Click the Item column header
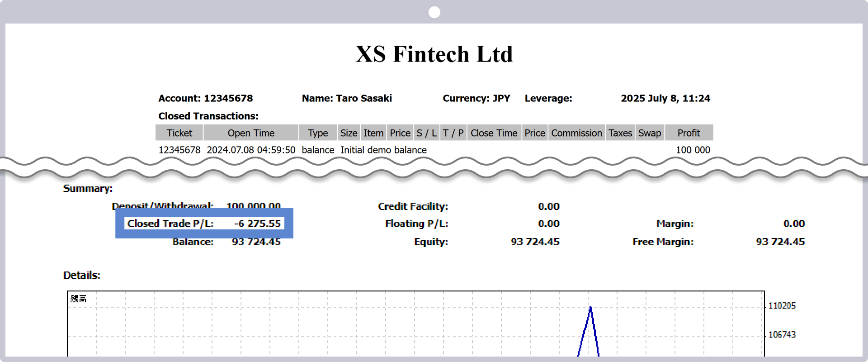 pyautogui.click(x=373, y=133)
